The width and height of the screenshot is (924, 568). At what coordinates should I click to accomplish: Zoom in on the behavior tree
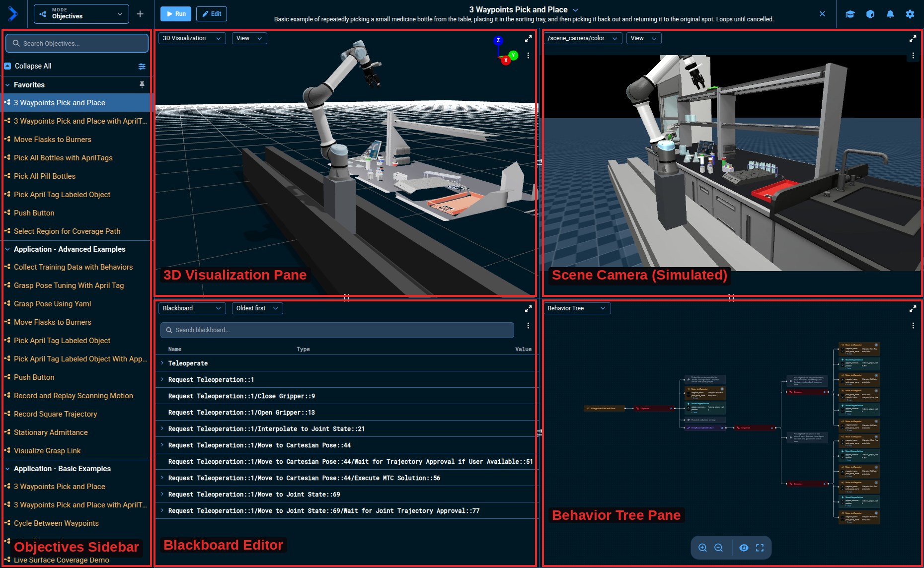tap(702, 548)
